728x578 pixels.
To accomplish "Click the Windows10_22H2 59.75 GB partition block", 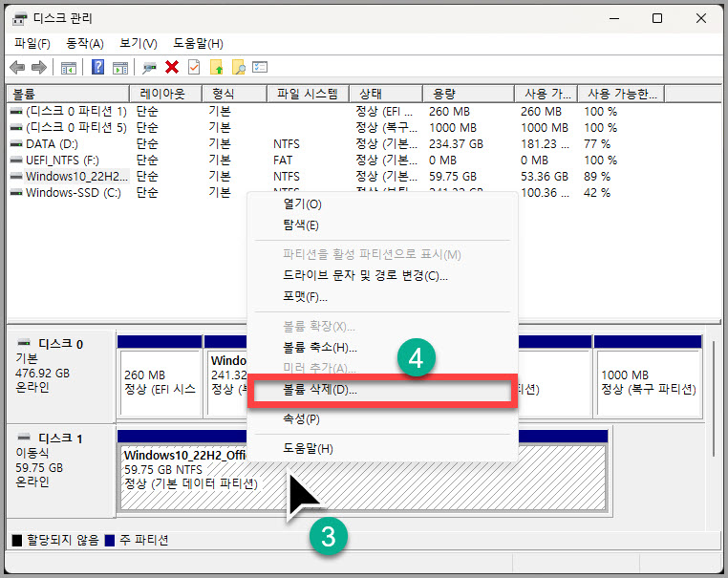I will (362, 471).
